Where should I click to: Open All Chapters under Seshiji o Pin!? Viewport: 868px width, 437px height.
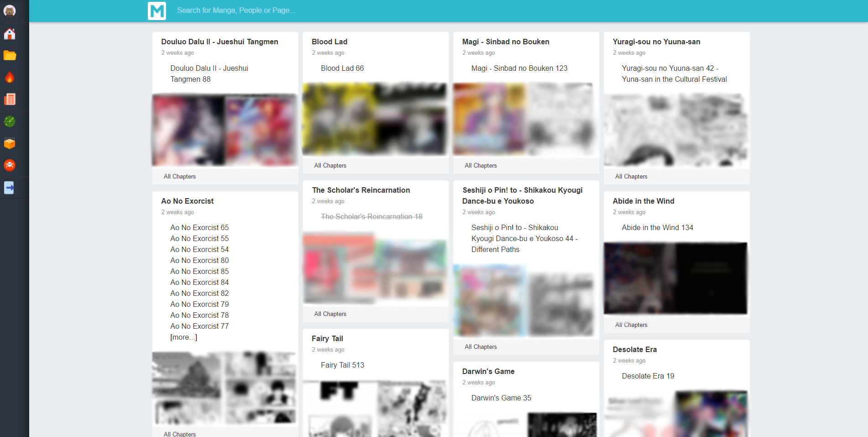point(481,347)
